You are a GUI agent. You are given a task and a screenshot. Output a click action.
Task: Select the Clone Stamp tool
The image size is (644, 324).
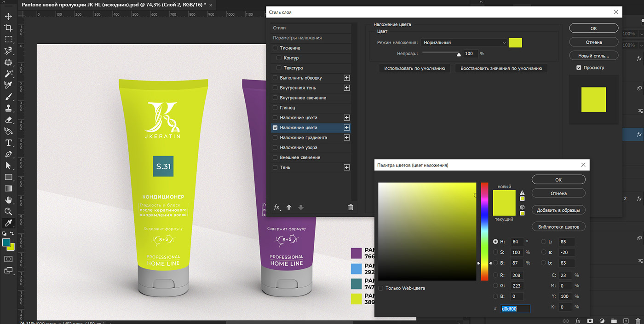click(x=8, y=108)
